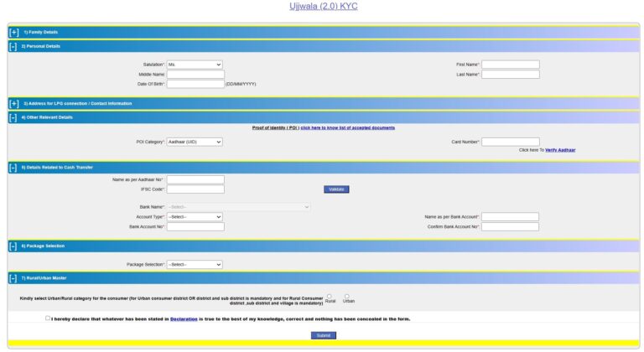The width and height of the screenshot is (644, 352).
Task: Collapse Other Relevant Details section icon
Action: 13,117
